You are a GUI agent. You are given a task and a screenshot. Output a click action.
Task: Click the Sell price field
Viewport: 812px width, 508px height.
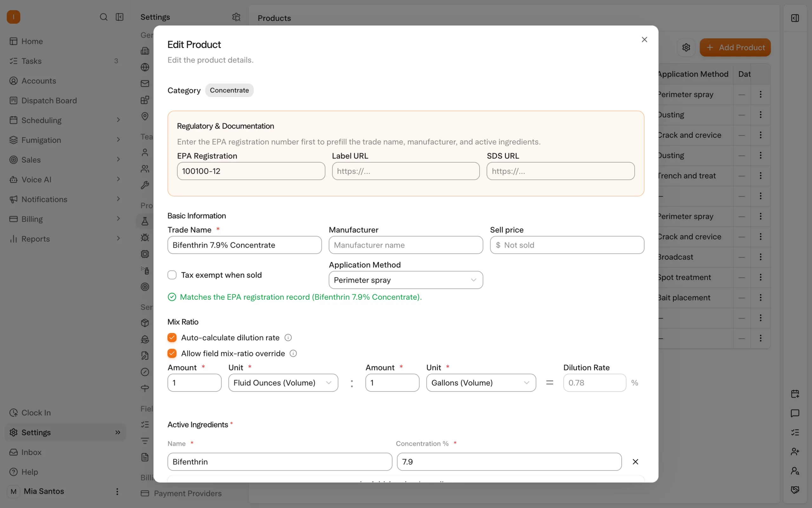coord(567,245)
